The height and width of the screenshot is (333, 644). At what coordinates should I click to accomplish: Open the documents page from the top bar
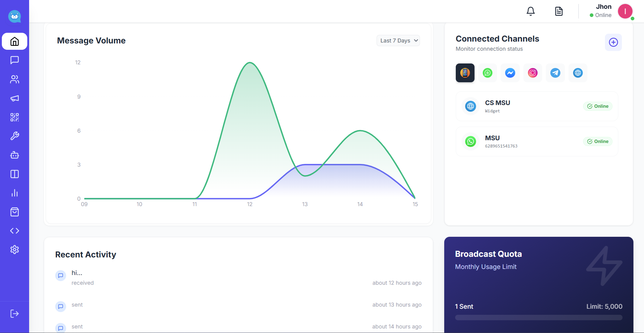(x=559, y=11)
